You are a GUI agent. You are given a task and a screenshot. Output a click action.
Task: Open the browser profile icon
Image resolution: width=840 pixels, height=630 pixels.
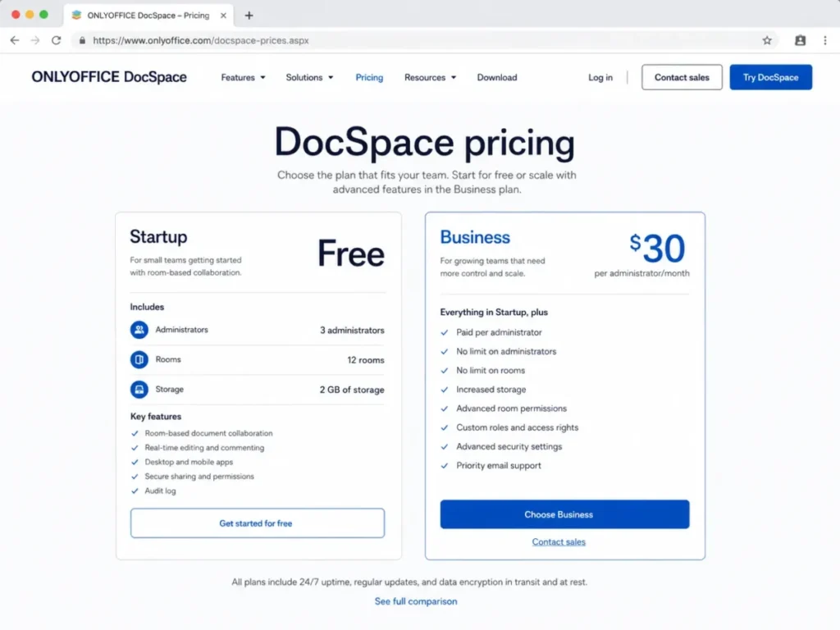pos(801,40)
